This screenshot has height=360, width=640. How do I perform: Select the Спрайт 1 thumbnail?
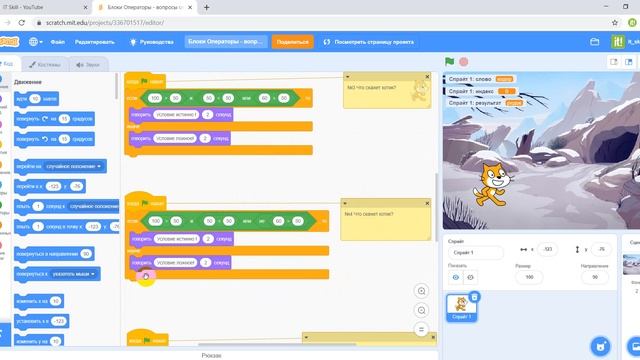click(x=461, y=308)
